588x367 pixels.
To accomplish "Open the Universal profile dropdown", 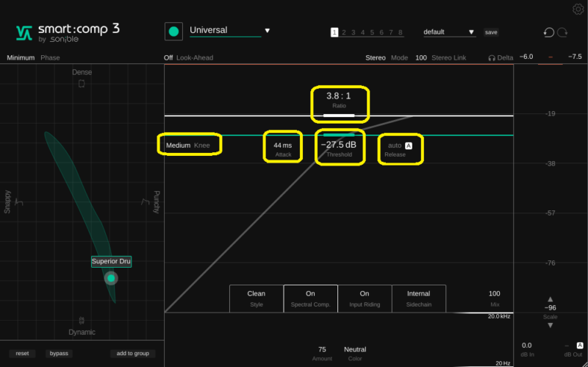I will 268,31.
